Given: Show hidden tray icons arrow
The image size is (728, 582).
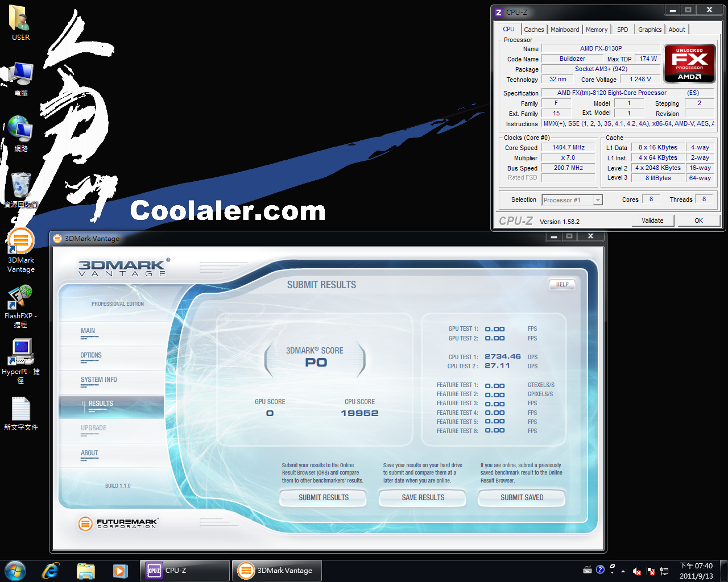Looking at the screenshot, I should 623,571.
